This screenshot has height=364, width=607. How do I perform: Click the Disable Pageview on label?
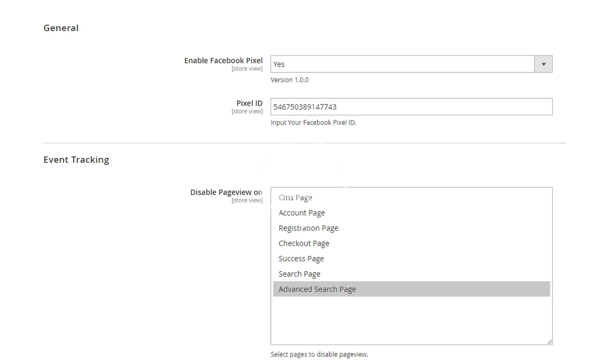pos(226,192)
